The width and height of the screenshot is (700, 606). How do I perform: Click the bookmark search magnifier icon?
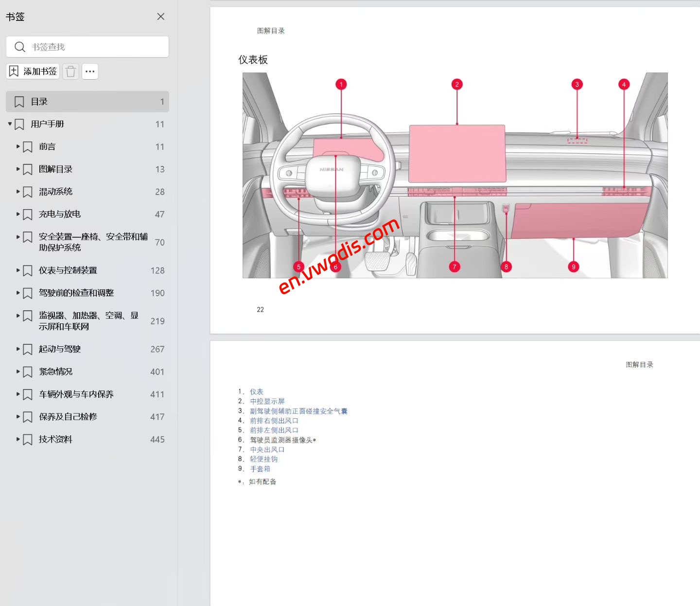20,47
